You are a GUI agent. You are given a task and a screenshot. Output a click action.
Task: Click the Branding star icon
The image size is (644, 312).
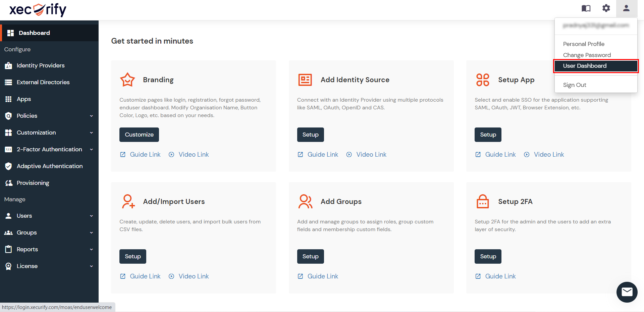[127, 80]
